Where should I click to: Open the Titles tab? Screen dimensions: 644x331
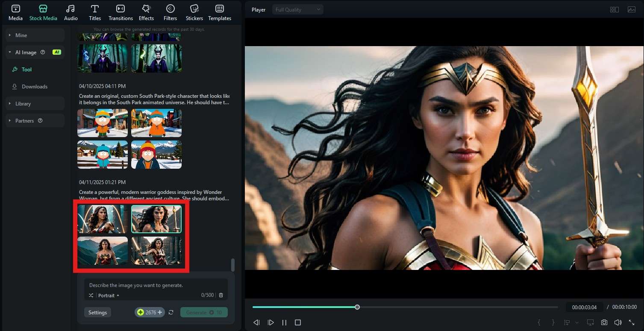pyautogui.click(x=95, y=13)
